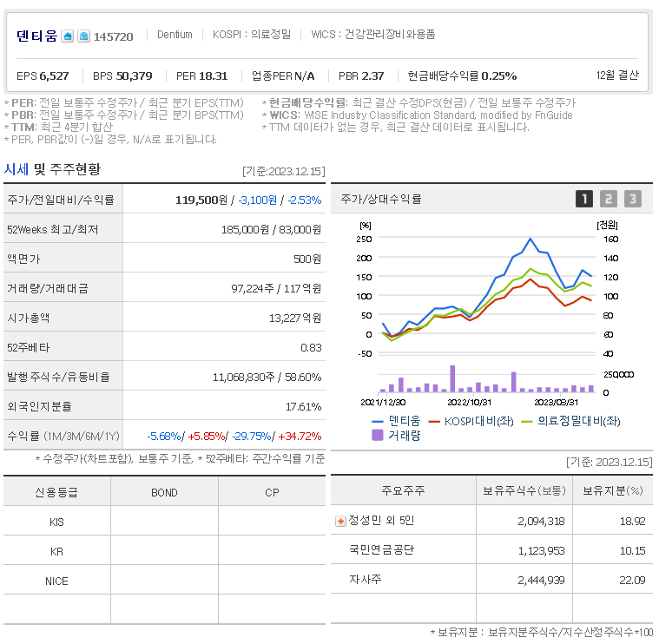Viewport: 659px width, 644px height.
Task: Click the 52Weeks 최고/최저 row label
Action: (53, 229)
